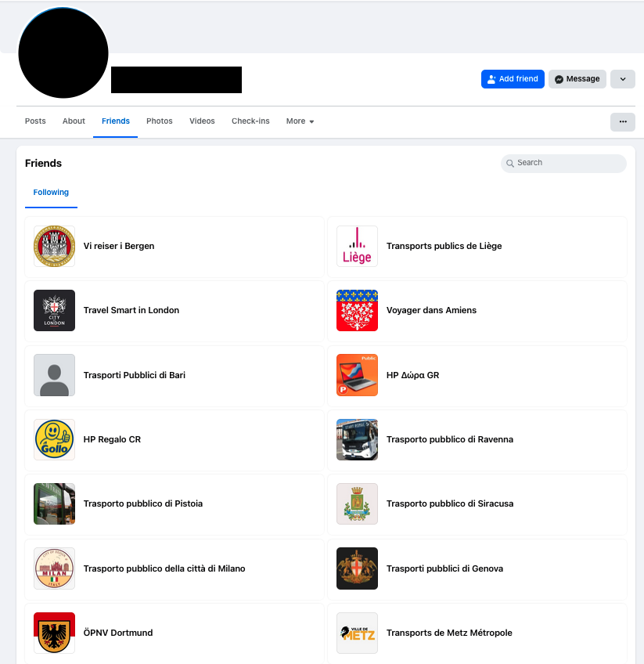Screen dimensions: 644x664
Task: Click the ÖPNV Dortmund eagle logo
Action: pyautogui.click(x=54, y=633)
